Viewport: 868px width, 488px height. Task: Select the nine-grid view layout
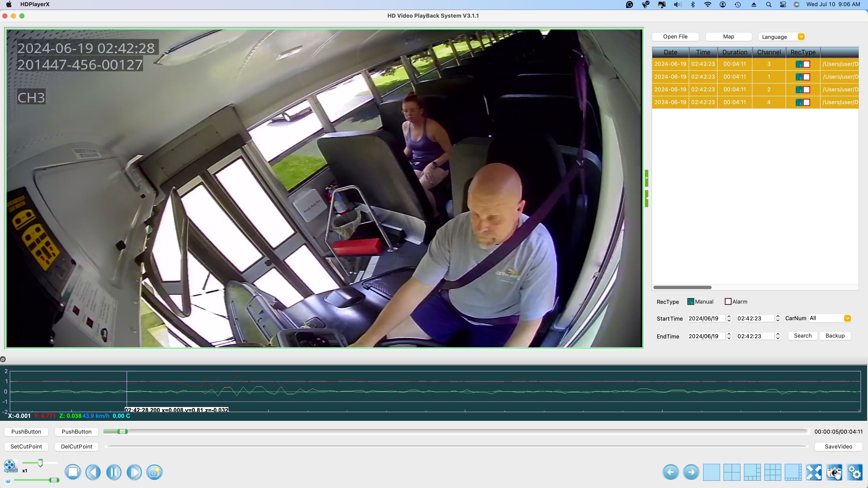coord(773,472)
